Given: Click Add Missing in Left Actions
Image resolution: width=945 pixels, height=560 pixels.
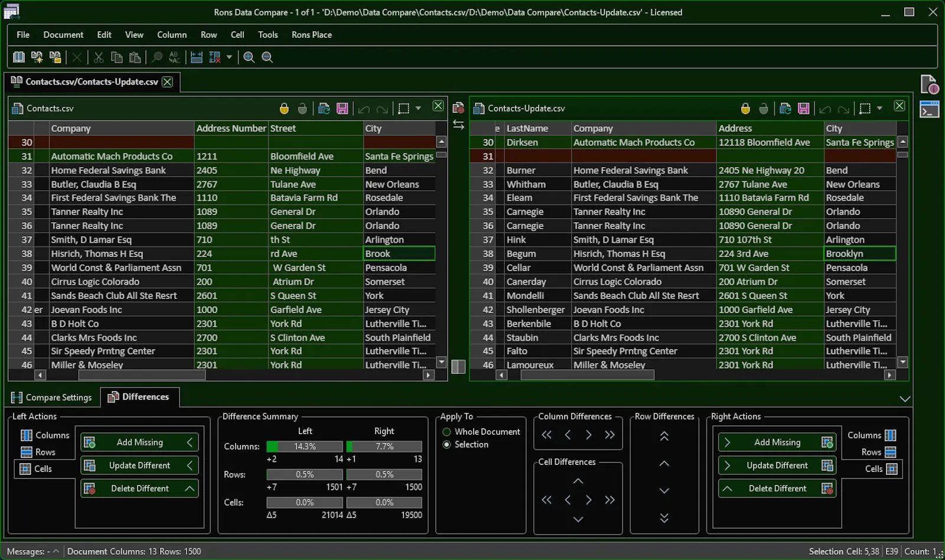Looking at the screenshot, I should click(x=139, y=442).
